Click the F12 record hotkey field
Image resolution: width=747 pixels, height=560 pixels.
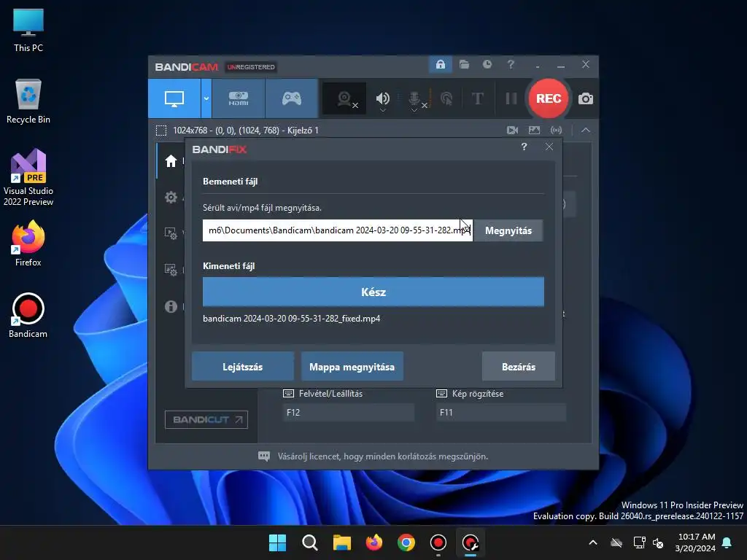click(x=348, y=413)
